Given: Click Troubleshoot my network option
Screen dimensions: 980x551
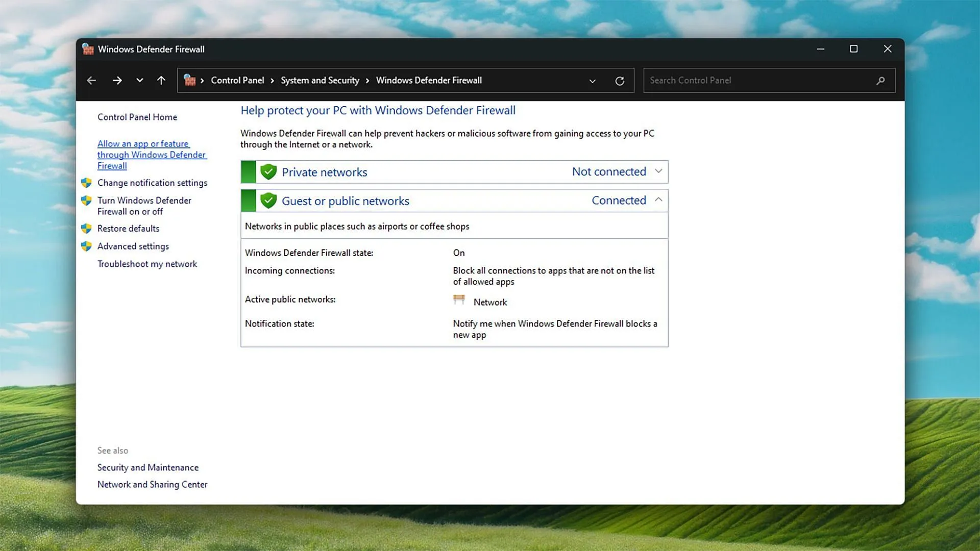Looking at the screenshot, I should (x=146, y=264).
